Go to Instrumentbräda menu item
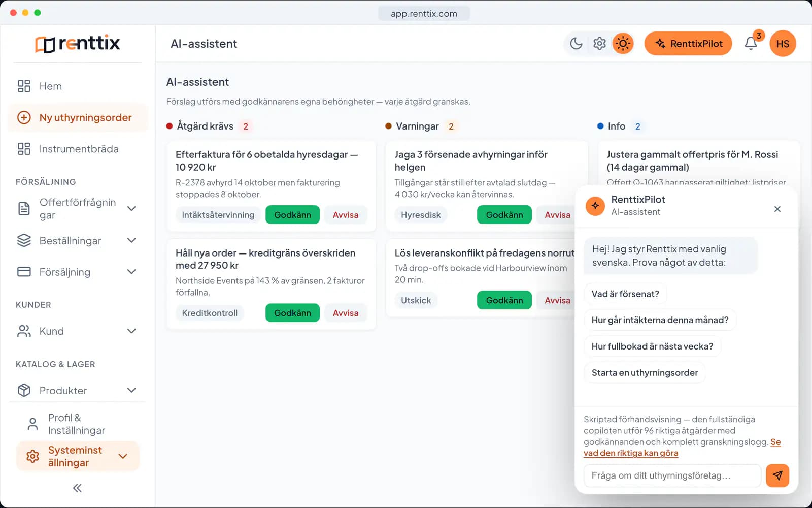 pyautogui.click(x=78, y=149)
